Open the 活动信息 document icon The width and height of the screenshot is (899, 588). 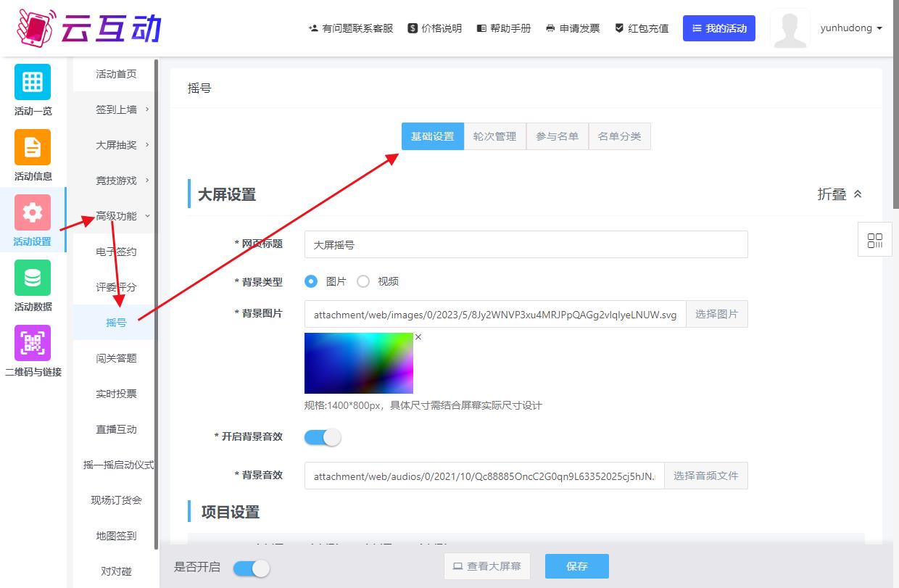point(33,147)
